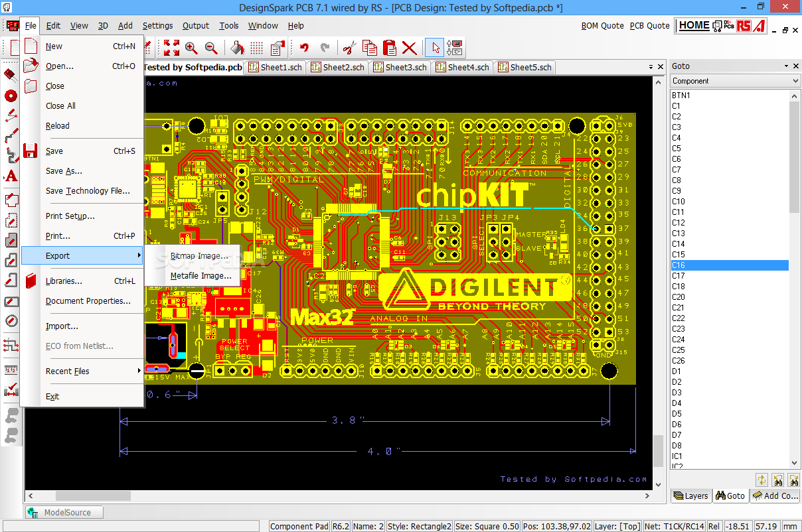Click the ModelSource tab at bottom
Viewport: 802px width, 532px height.
[64, 512]
